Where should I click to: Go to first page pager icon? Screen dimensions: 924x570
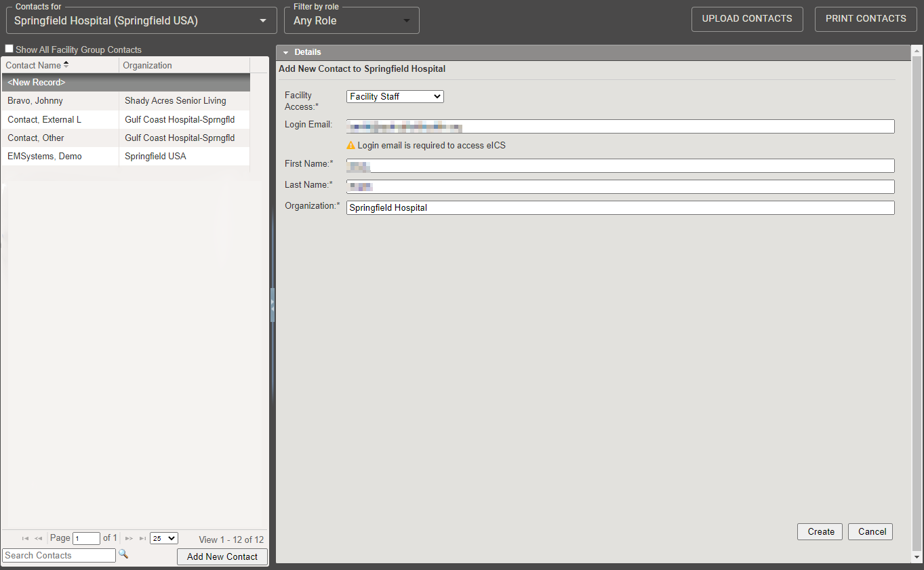coord(25,538)
